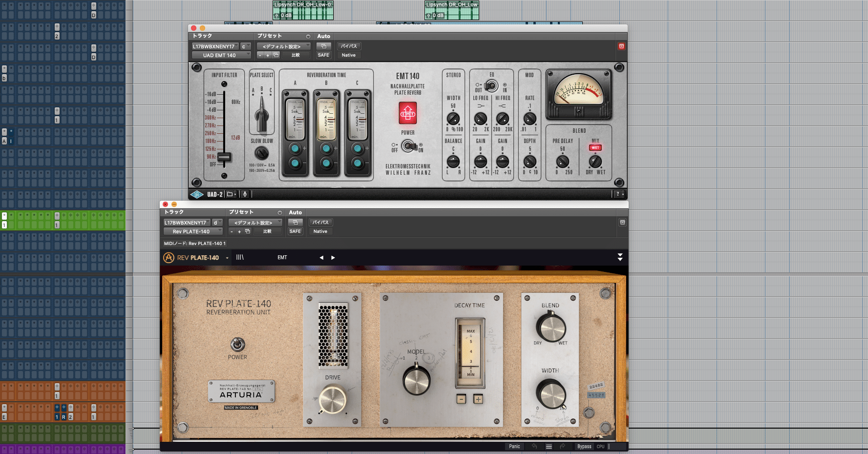Increase plate A reverberation time with plus button

tap(295, 148)
